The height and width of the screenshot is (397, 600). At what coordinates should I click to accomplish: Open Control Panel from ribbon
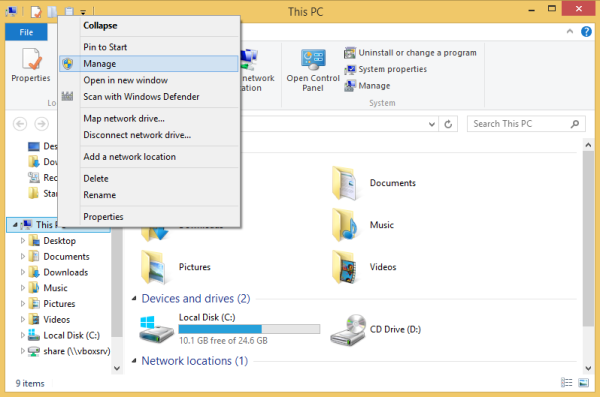(x=313, y=70)
